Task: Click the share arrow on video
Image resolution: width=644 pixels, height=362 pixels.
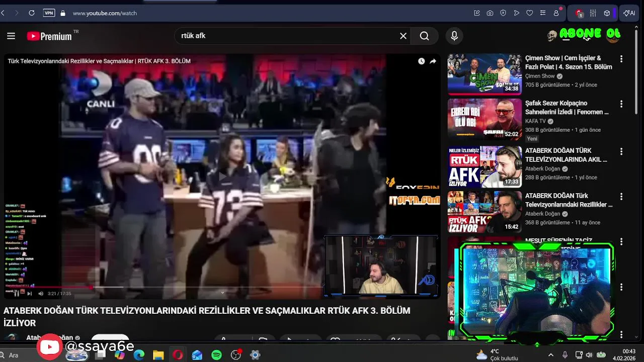Action: [433, 61]
